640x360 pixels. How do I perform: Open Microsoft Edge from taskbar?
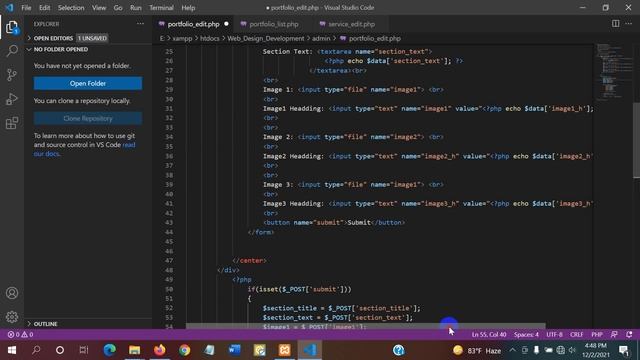tap(109, 350)
